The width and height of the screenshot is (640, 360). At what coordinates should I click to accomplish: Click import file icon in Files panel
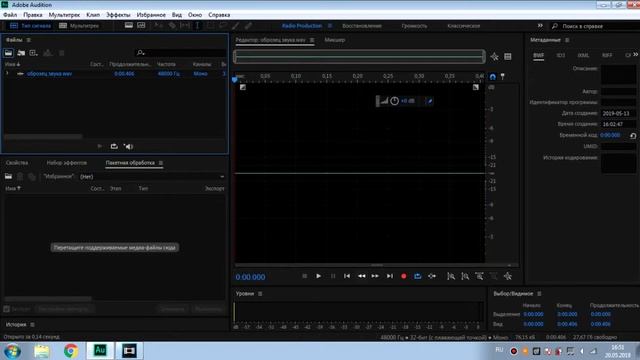[x=21, y=53]
